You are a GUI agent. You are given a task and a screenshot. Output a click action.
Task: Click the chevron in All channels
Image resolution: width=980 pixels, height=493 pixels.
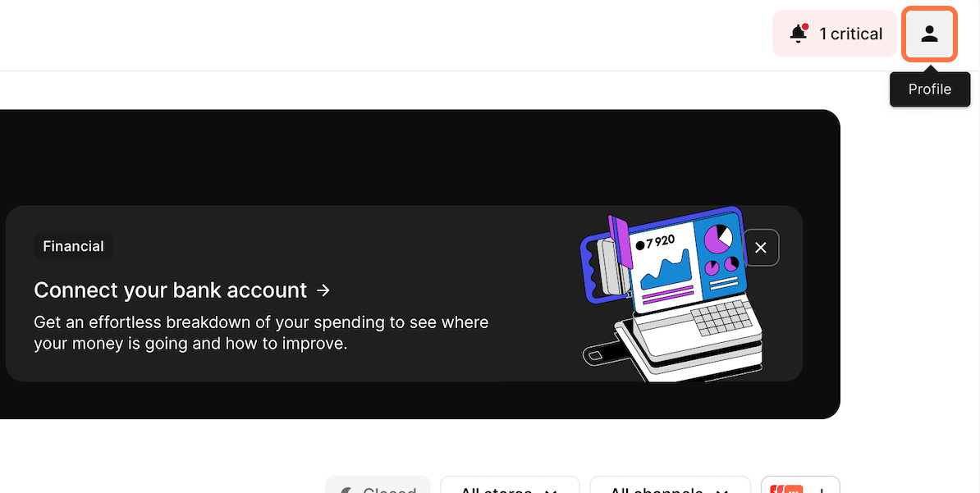(722, 491)
